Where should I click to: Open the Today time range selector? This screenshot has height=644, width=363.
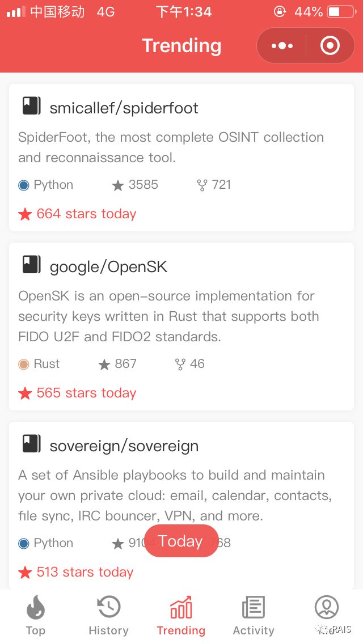click(181, 541)
